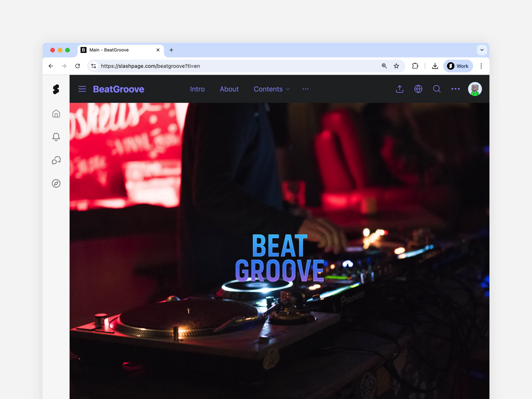Screen dimensions: 532x399
Task: Select the About navigation item
Action: tap(229, 89)
